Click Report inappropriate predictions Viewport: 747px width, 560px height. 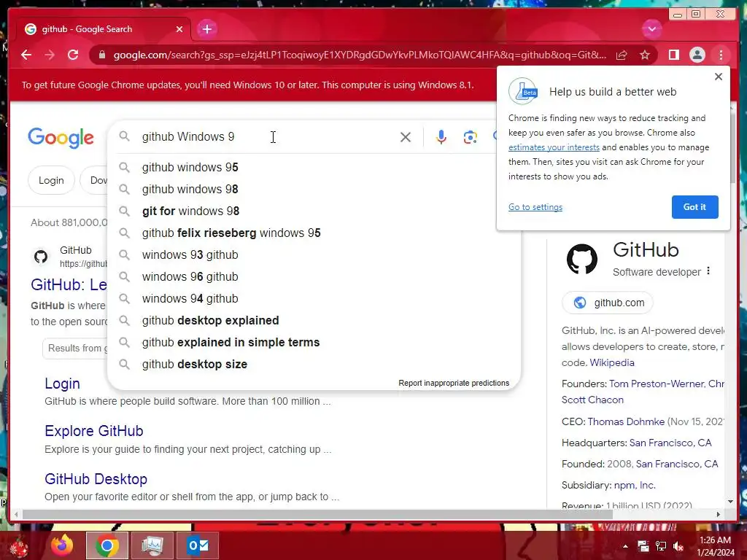click(454, 383)
